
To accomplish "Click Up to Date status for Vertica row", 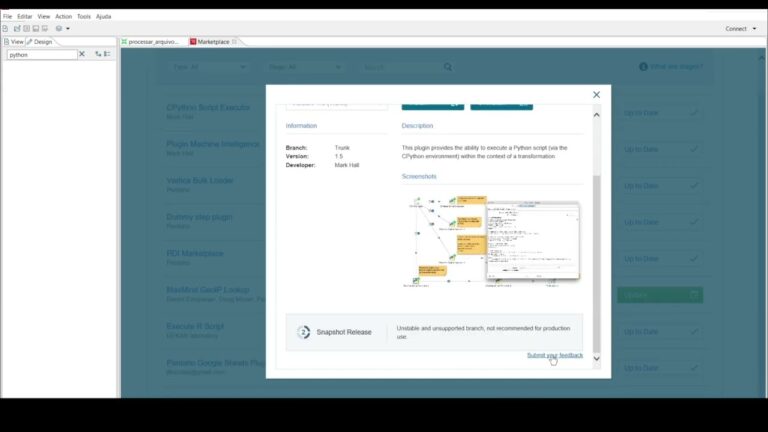I will click(660, 186).
